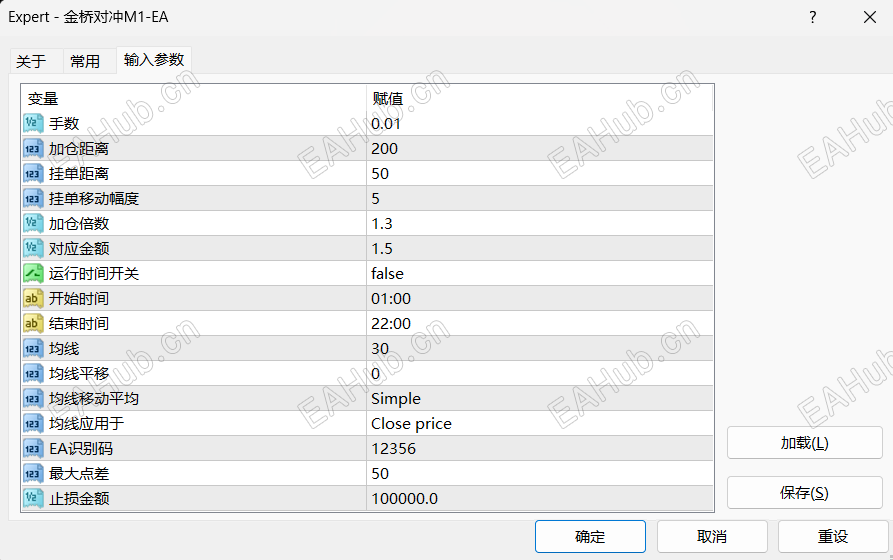Click the string icon beside 开始时间
This screenshot has width=893, height=560.
(33, 299)
